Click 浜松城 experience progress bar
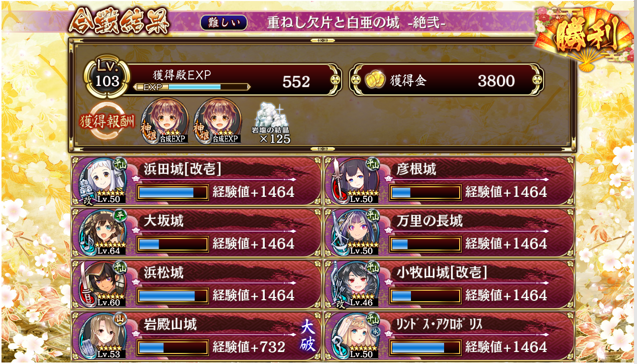The height and width of the screenshot is (364, 637). click(x=172, y=295)
